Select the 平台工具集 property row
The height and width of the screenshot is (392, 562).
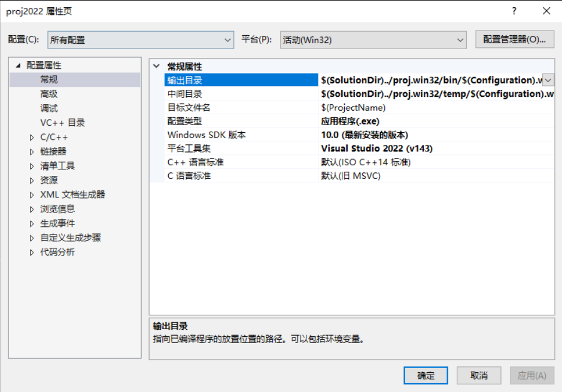point(241,148)
